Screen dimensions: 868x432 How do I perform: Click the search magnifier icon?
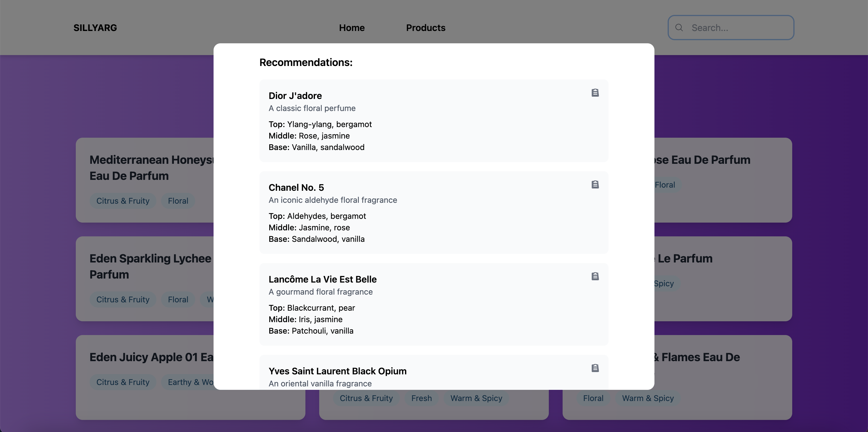679,28
